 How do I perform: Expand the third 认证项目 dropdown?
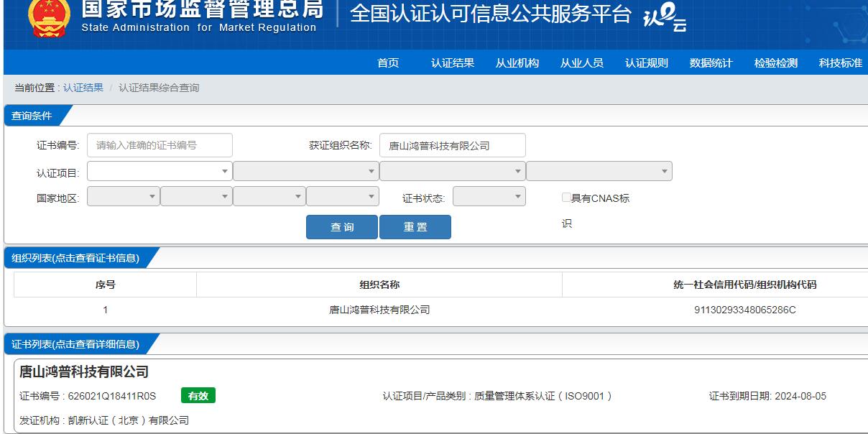point(453,171)
